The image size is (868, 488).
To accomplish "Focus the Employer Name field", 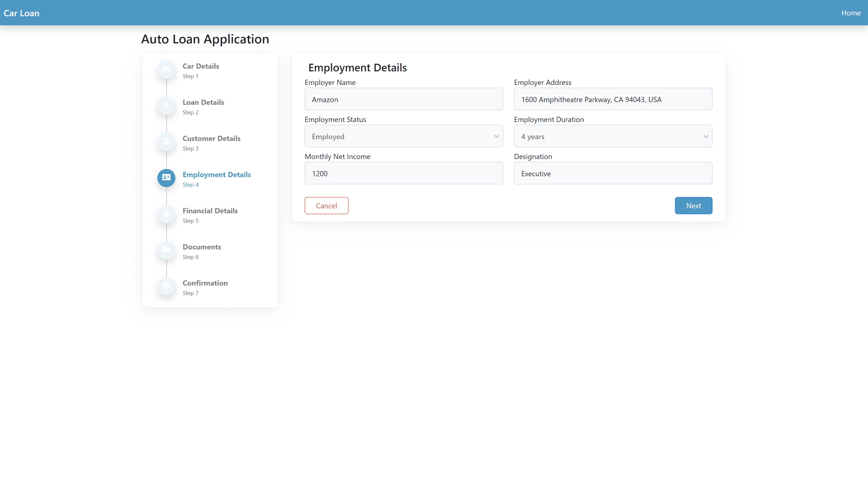I will coord(404,99).
